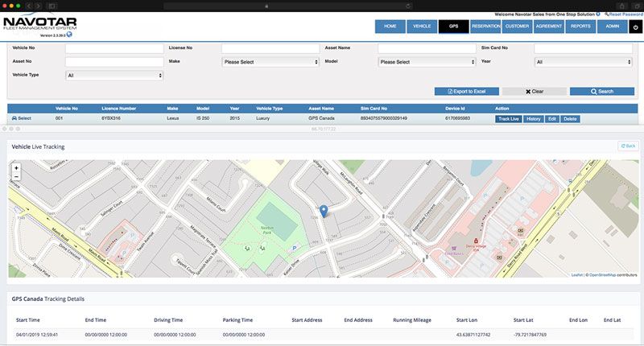This screenshot has width=644, height=346.
Task: Click the IS 250 model cell
Action: coord(203,118)
